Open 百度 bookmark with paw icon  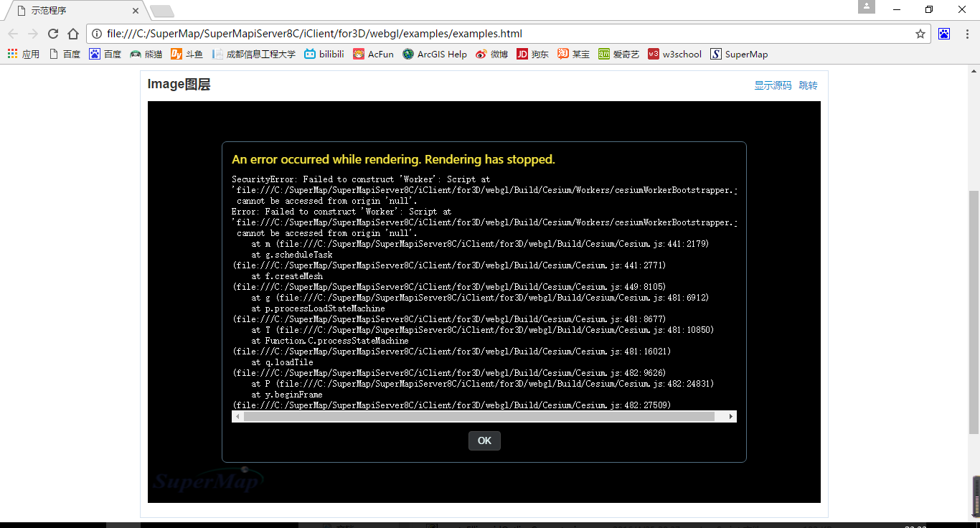click(x=105, y=54)
